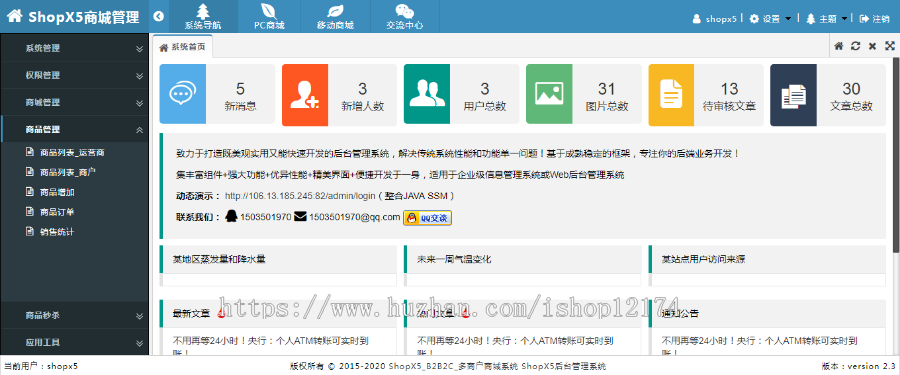Click the blue 新消息 chat bubble icon

coord(183,94)
